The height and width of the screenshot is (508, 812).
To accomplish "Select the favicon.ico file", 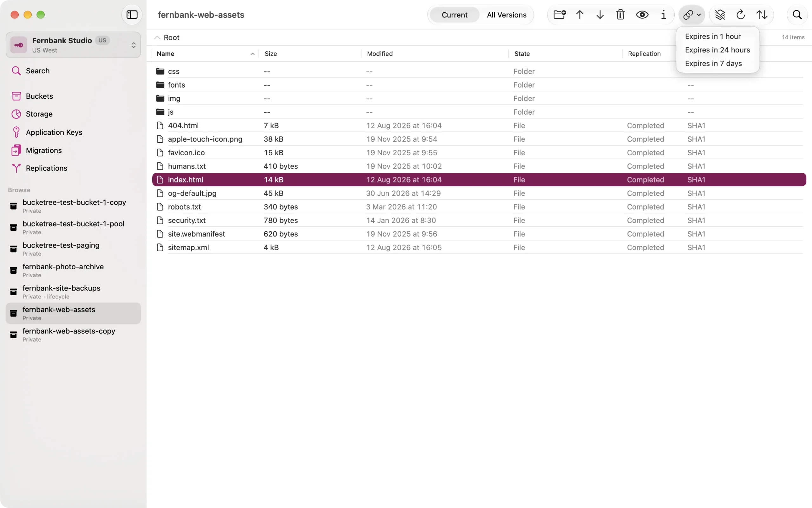I will pyautogui.click(x=479, y=152).
